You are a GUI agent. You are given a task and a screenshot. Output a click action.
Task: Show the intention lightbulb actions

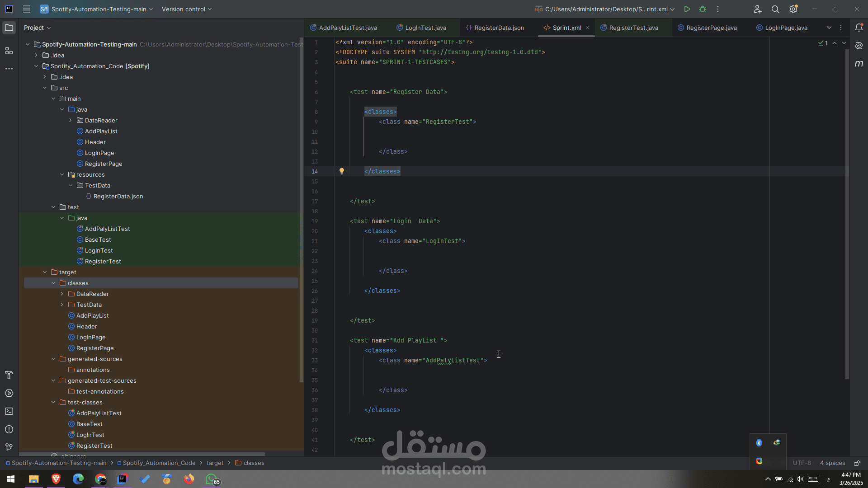pos(342,171)
